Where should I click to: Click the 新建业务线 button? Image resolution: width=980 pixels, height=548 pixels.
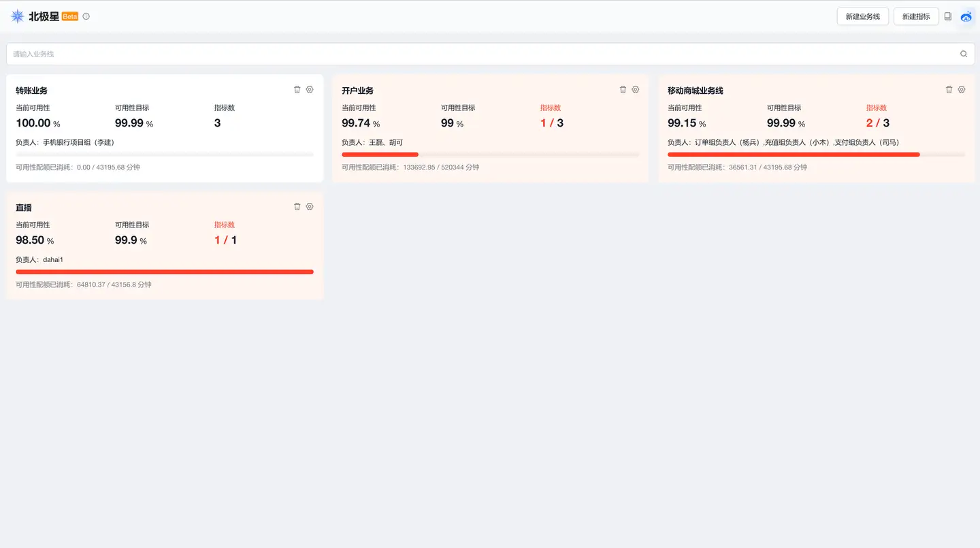click(x=862, y=16)
